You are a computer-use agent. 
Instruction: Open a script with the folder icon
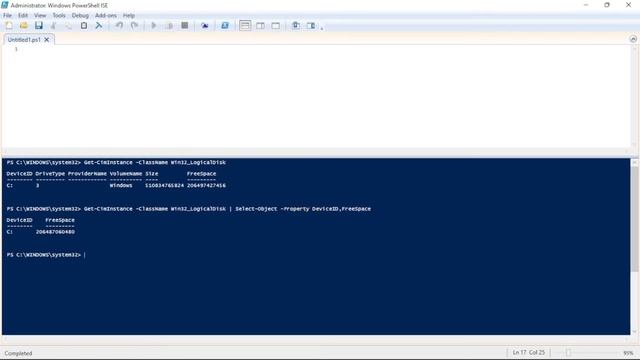tap(24, 26)
